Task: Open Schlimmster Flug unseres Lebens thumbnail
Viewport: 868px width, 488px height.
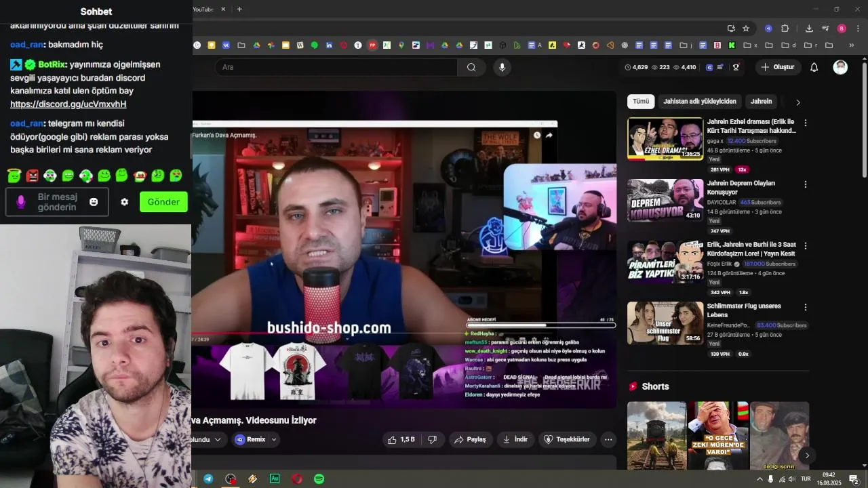Action: tap(665, 323)
